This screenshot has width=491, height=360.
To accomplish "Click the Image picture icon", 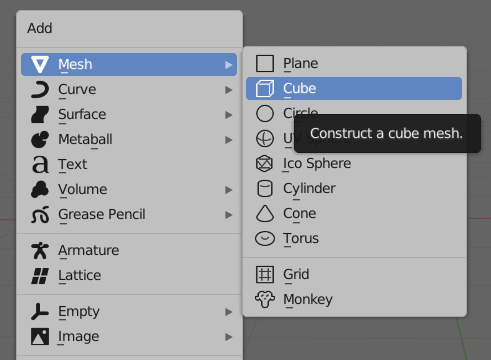I will pyautogui.click(x=40, y=337).
